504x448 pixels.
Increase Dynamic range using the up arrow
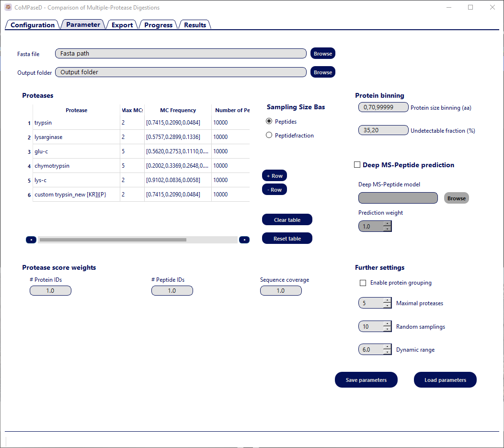pyautogui.click(x=387, y=347)
